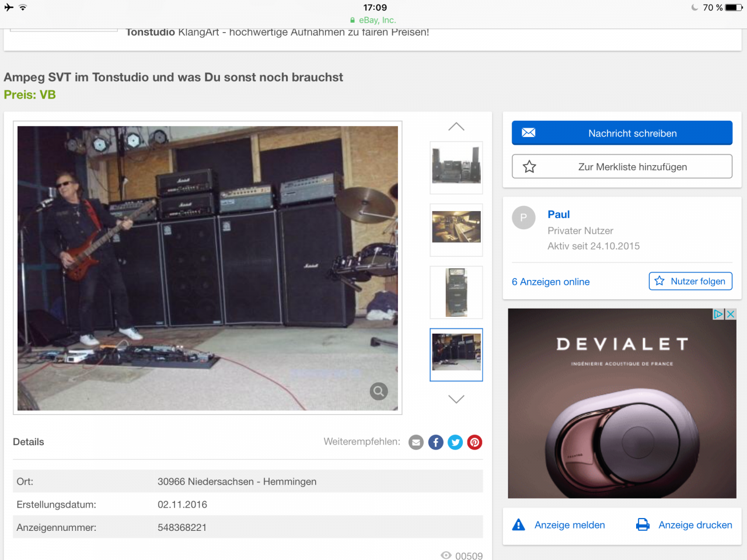
Task: Click battery icon in status bar
Action: (x=734, y=8)
